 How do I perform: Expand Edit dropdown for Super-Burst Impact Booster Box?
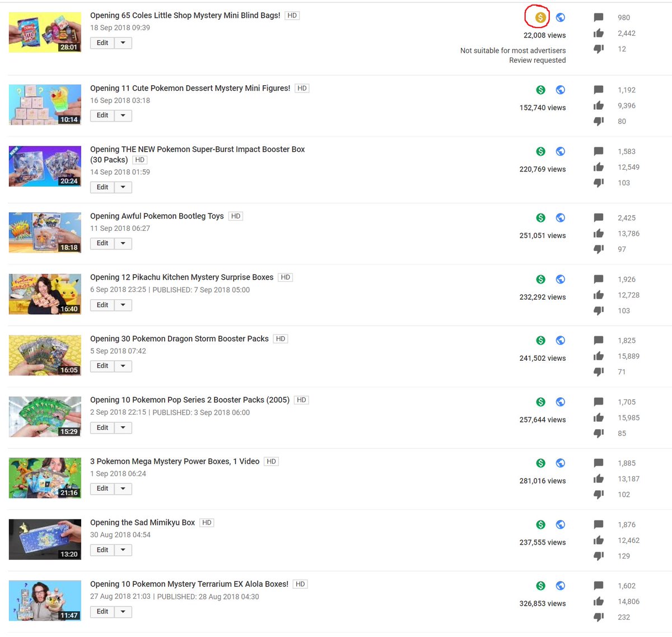(123, 187)
